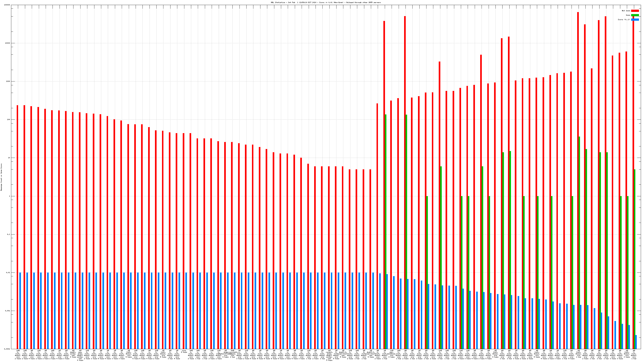Click the leftmost red bar in the chart
The image size is (644, 362).
coord(17,225)
